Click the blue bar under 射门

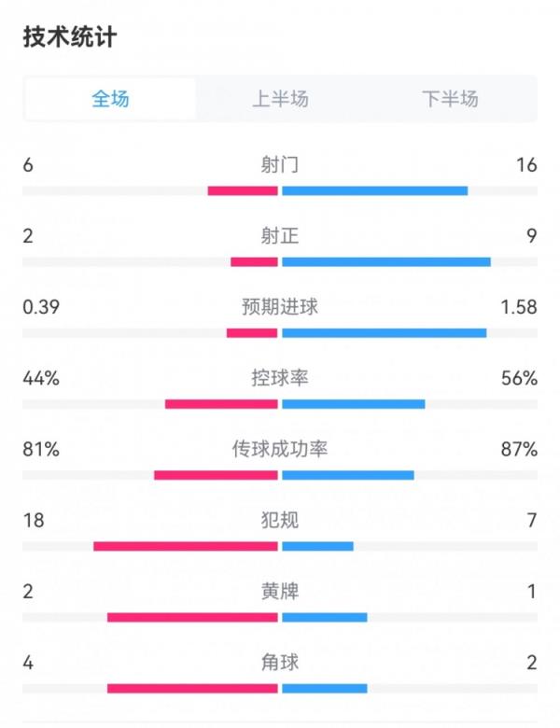coord(374,191)
